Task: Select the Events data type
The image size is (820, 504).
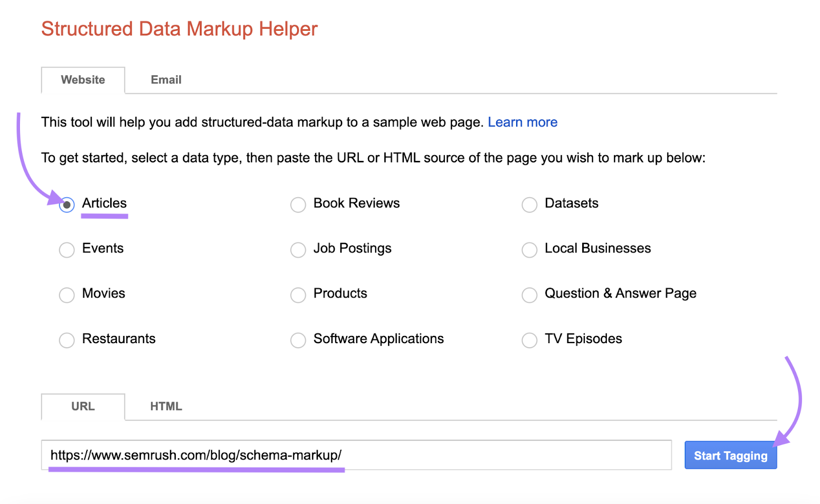Action: pos(67,250)
